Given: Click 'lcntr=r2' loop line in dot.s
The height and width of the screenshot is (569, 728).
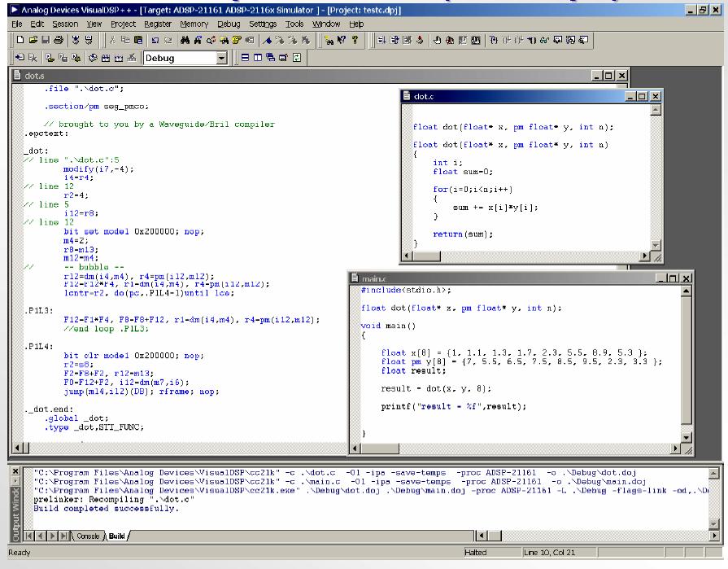Looking at the screenshot, I should click(x=149, y=293).
